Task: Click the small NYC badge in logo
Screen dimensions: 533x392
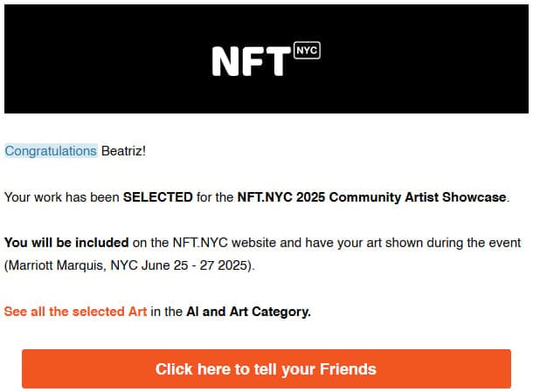Action: point(307,50)
